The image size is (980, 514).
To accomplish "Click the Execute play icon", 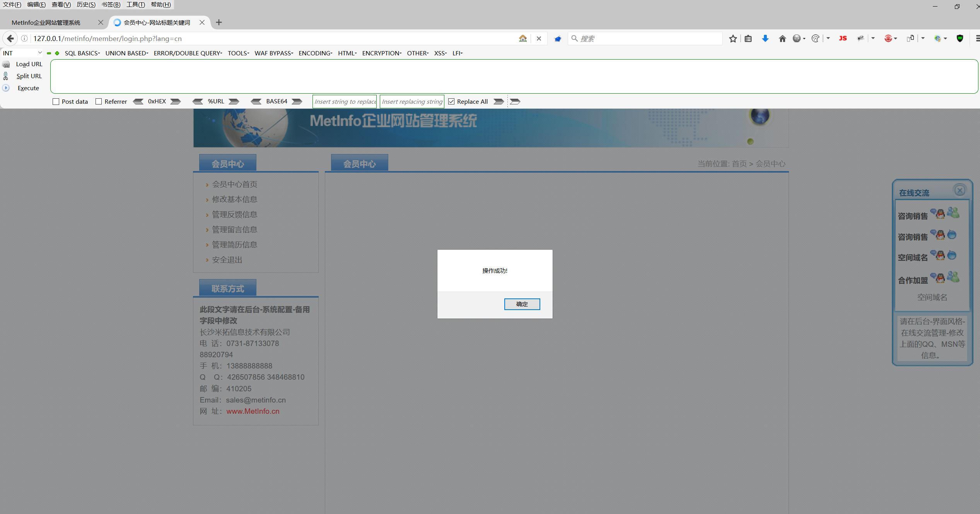I will tap(6, 88).
